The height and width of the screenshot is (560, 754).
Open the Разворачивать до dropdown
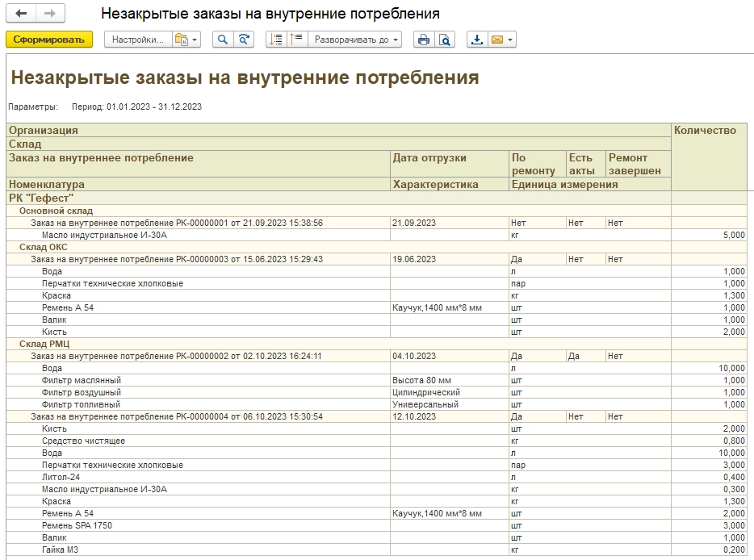355,40
